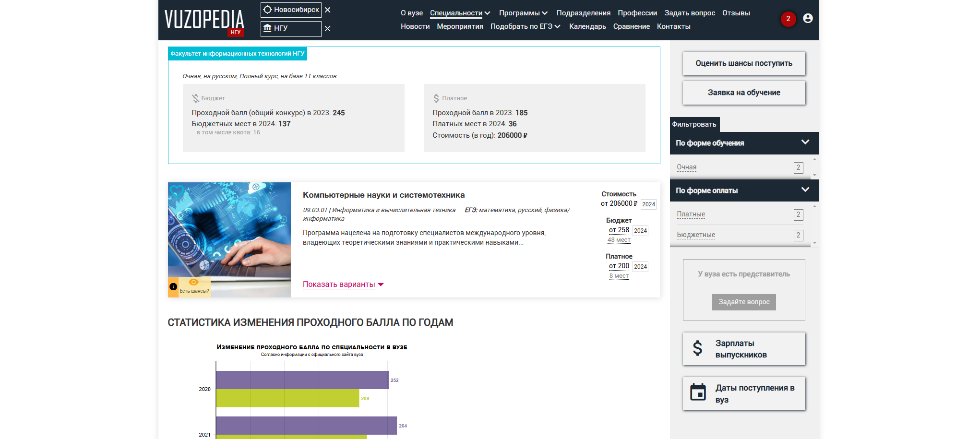
Task: Remove the НГУ university filter
Action: (x=327, y=29)
